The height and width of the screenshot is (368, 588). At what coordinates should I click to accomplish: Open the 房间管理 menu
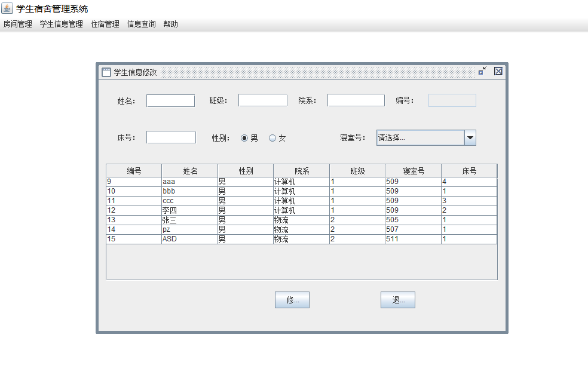[x=18, y=24]
